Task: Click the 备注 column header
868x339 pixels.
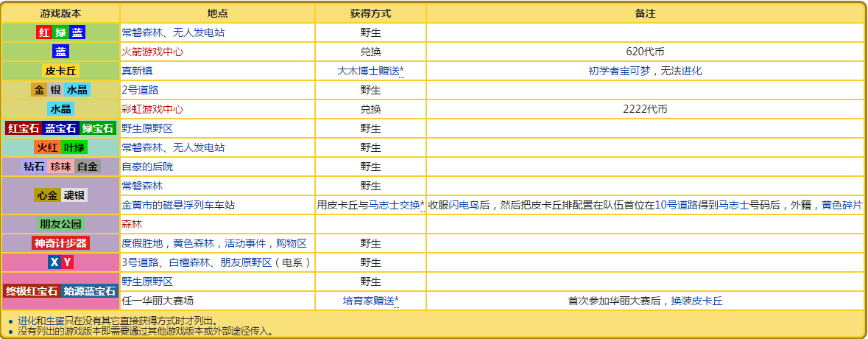Action: [646, 14]
